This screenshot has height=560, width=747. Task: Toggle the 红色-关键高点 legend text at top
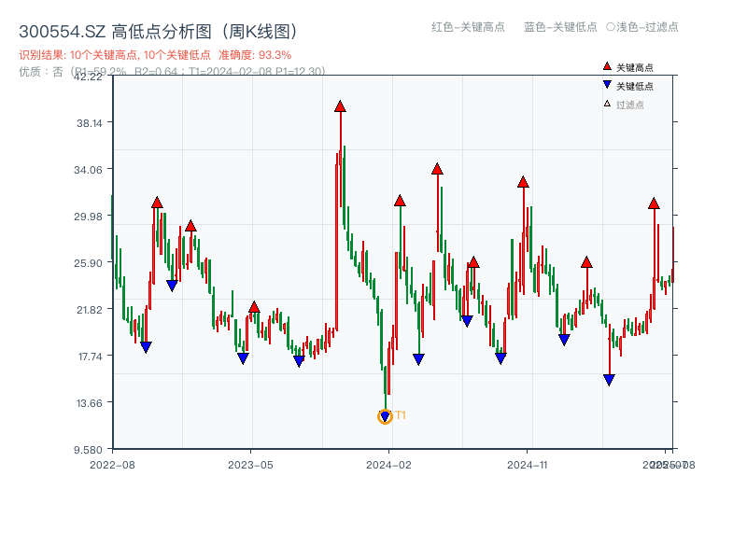(465, 28)
